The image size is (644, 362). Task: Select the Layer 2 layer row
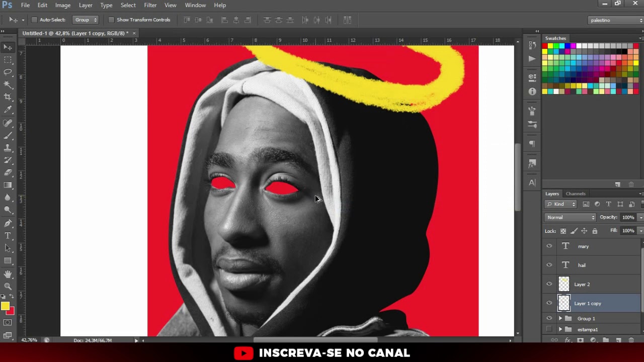click(x=592, y=284)
